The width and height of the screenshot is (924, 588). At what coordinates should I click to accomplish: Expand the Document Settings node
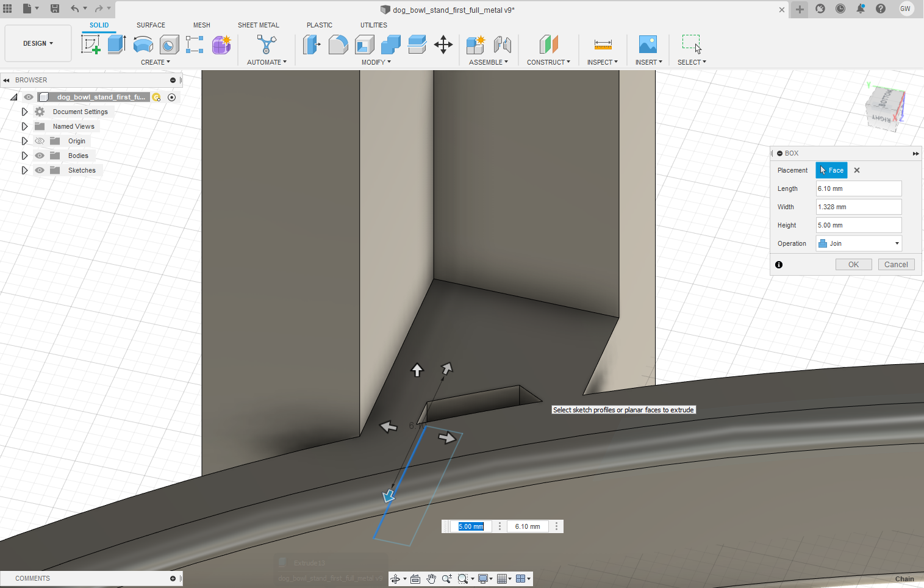[x=24, y=112]
